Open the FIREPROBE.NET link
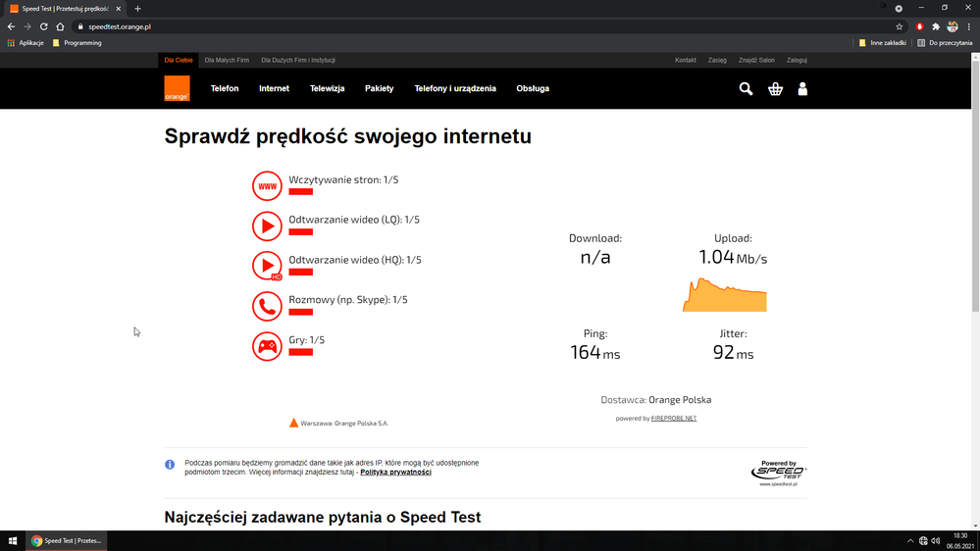Image resolution: width=980 pixels, height=551 pixels. tap(673, 419)
